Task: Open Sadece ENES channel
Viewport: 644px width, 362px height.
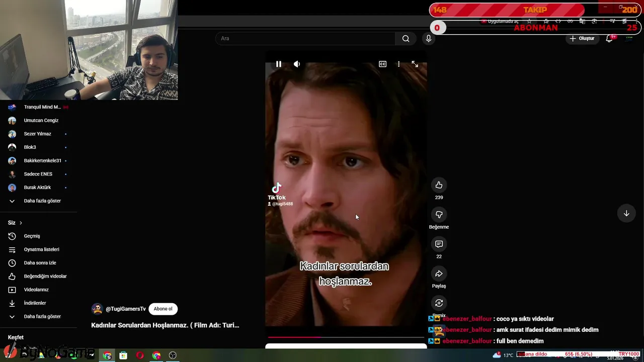Action: pos(38,174)
